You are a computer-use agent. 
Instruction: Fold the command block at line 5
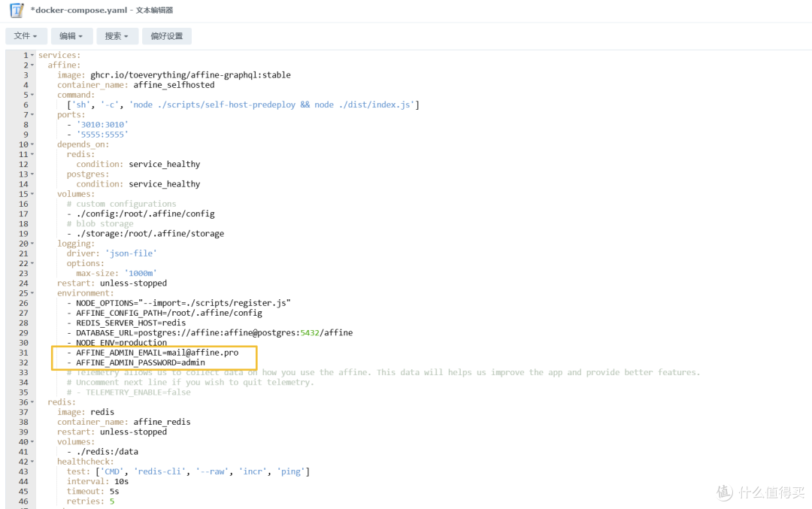coord(32,95)
